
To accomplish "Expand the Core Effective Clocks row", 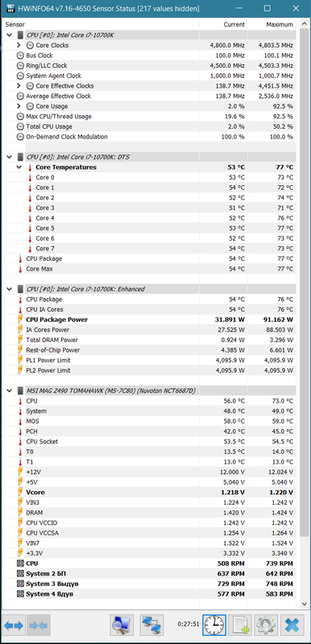I will 19,86.
